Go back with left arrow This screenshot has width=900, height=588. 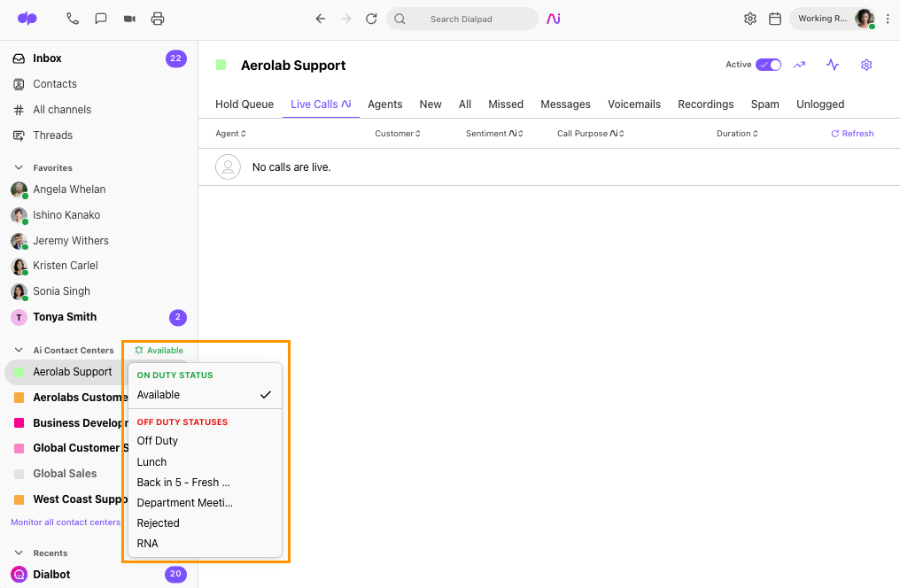tap(321, 19)
